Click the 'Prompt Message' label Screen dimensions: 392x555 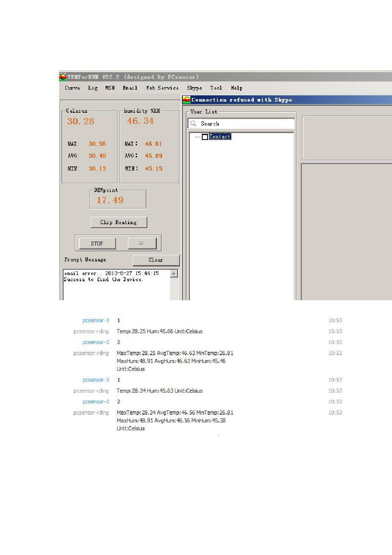pyautogui.click(x=85, y=260)
